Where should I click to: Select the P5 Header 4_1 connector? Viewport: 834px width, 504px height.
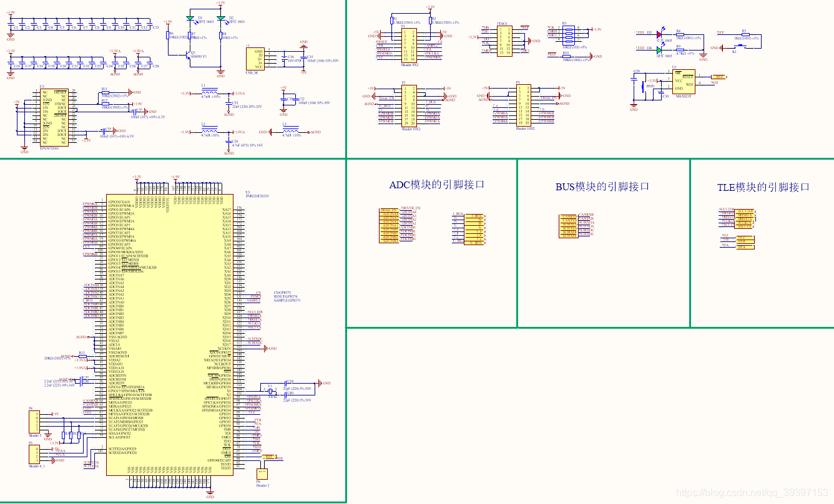[x=35, y=453]
